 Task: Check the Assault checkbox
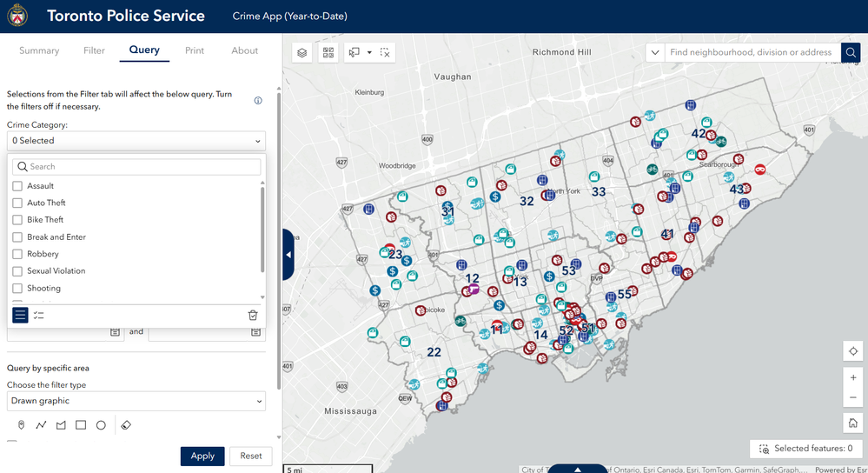(17, 186)
